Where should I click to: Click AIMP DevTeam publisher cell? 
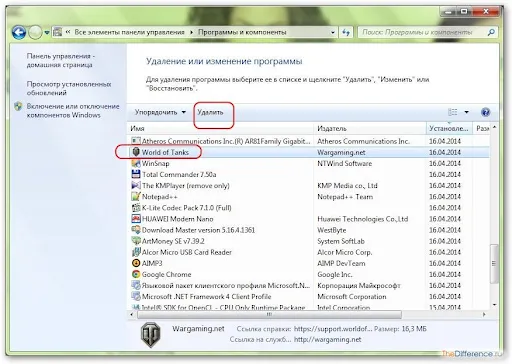(341, 263)
